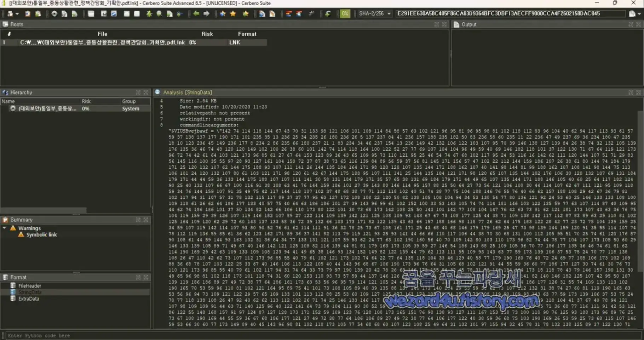Select StringData in Format panel
This screenshot has height=340, width=644.
tap(30, 292)
